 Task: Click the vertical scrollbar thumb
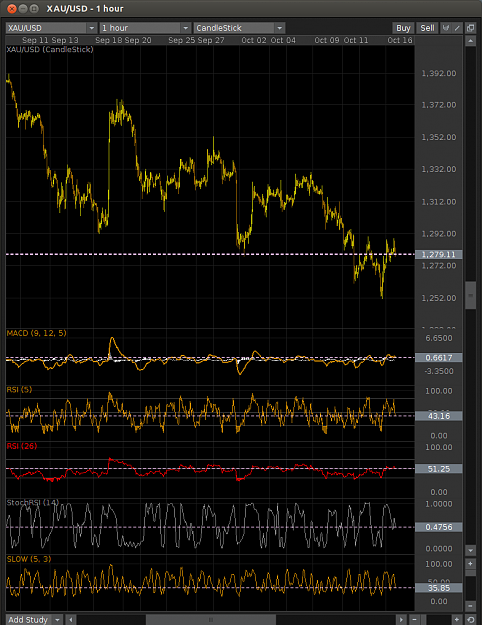tap(470, 295)
